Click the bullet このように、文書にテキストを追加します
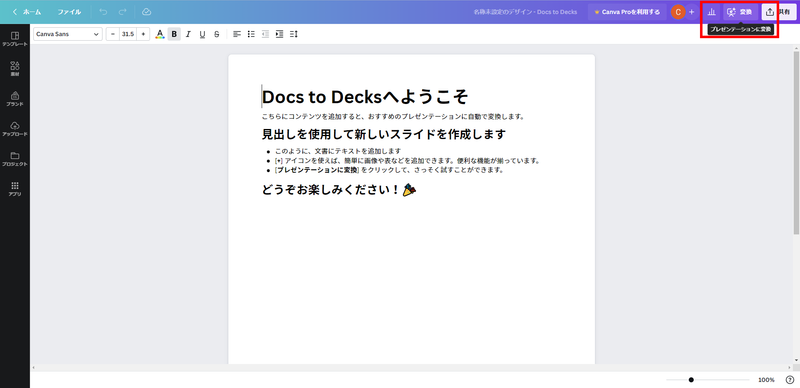The height and width of the screenshot is (388, 800). [x=338, y=151]
